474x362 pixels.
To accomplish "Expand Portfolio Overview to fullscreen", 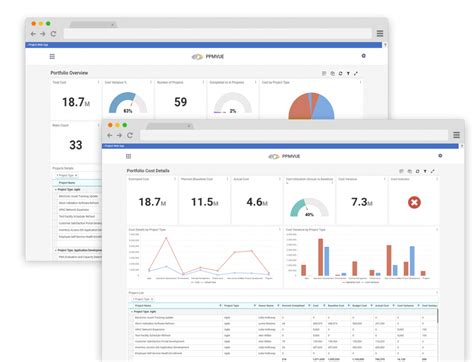I will [x=356, y=73].
